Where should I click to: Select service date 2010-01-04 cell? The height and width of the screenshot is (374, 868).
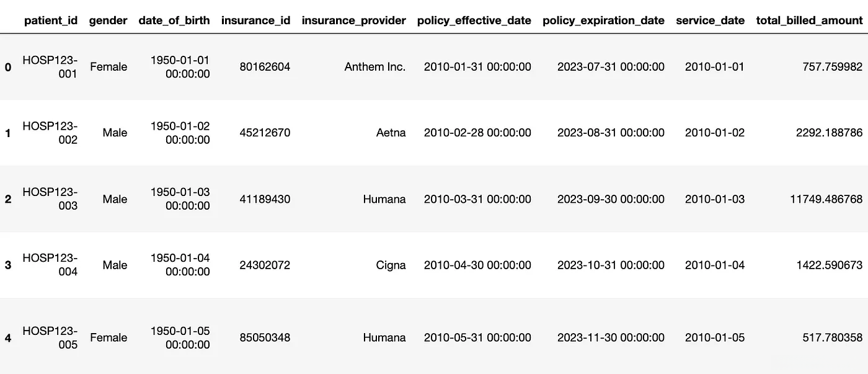click(714, 265)
